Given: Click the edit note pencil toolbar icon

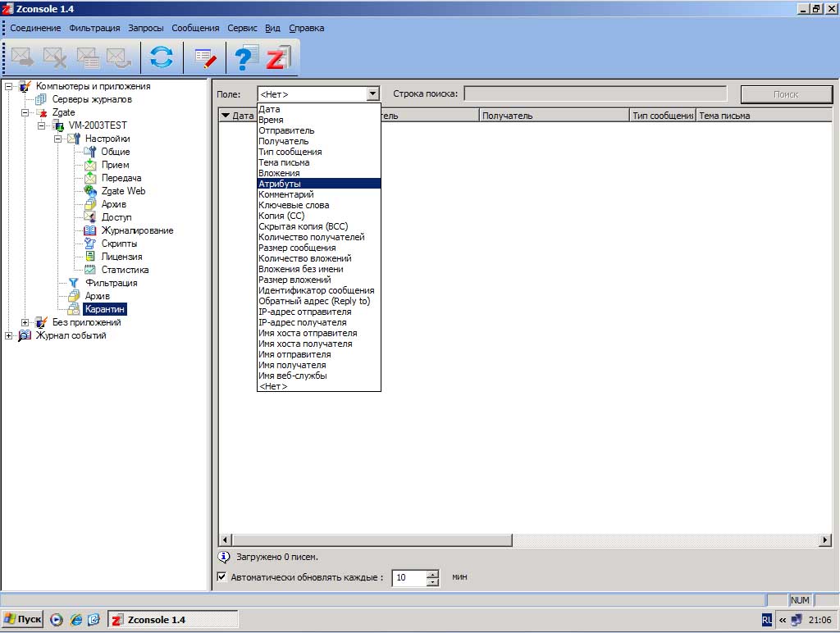Looking at the screenshot, I should [205, 58].
